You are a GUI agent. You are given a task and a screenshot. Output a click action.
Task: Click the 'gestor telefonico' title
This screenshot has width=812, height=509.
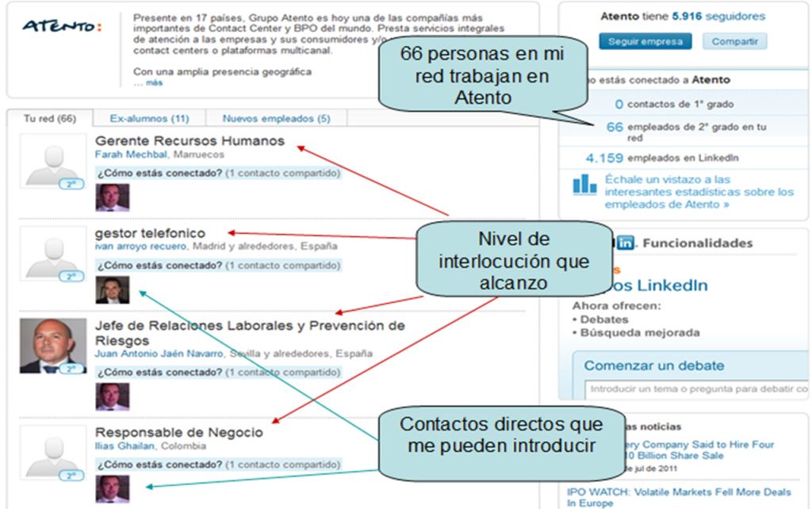click(x=150, y=233)
